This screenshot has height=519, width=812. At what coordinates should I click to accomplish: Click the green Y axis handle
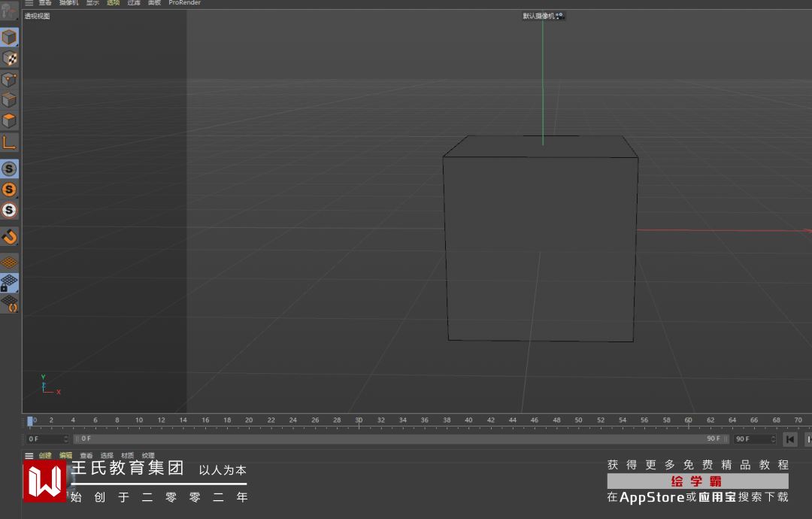tap(543, 83)
